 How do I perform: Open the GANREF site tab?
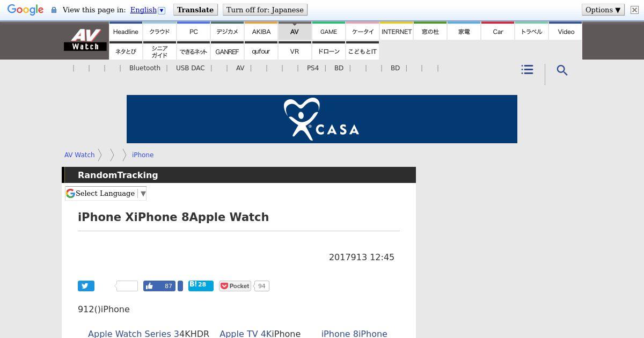(x=227, y=52)
